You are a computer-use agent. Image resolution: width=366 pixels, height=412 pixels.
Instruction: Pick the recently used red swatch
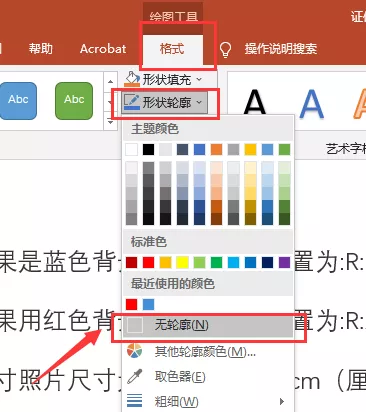click(x=132, y=304)
